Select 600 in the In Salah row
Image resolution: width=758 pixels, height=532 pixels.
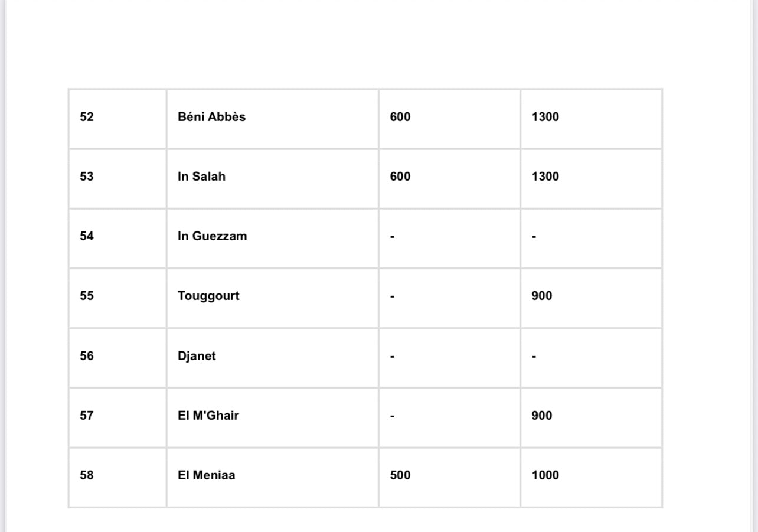400,177
